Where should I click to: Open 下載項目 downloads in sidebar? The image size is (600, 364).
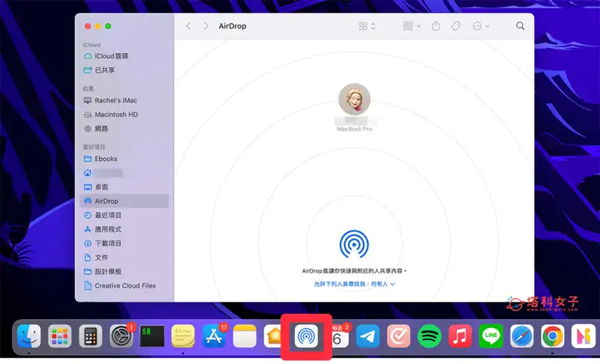[x=124, y=243]
